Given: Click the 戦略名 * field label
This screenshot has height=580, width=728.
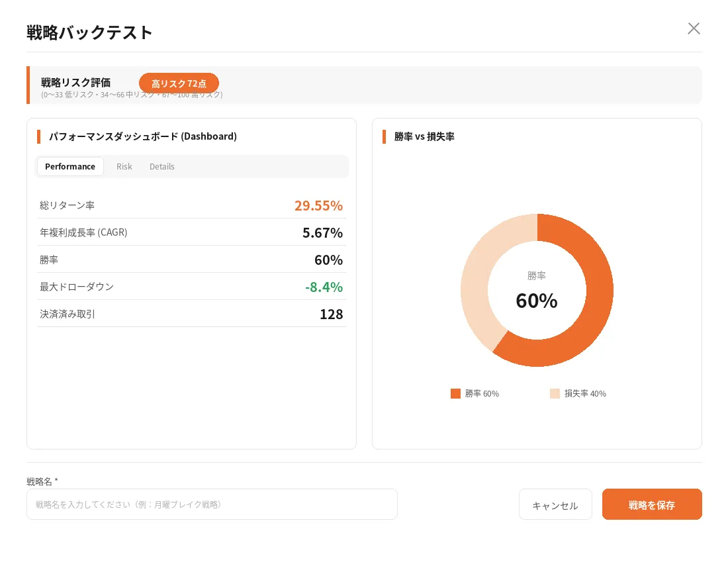Looking at the screenshot, I should (42, 481).
